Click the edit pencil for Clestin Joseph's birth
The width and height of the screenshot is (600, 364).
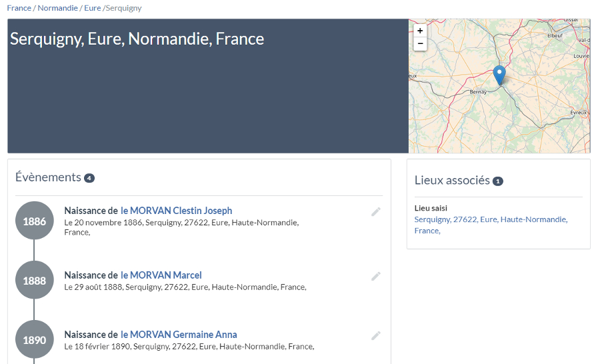pos(376,211)
